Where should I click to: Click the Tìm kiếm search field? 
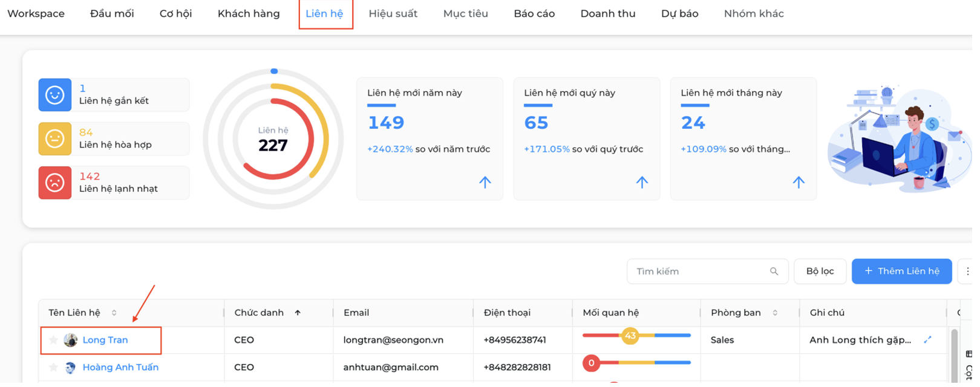tap(707, 272)
